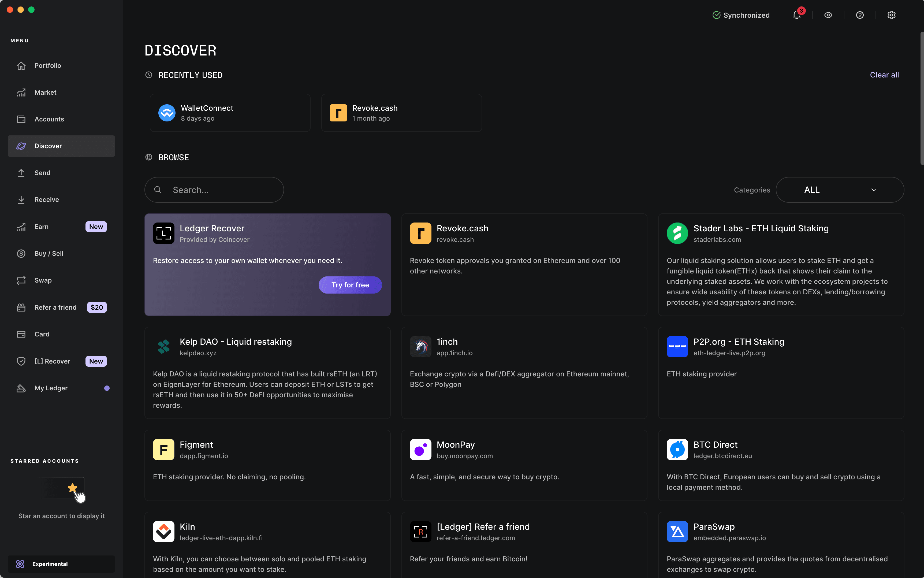Image resolution: width=924 pixels, height=578 pixels.
Task: Click refer-a-friend.ledger.com URL text
Action: coord(476,538)
